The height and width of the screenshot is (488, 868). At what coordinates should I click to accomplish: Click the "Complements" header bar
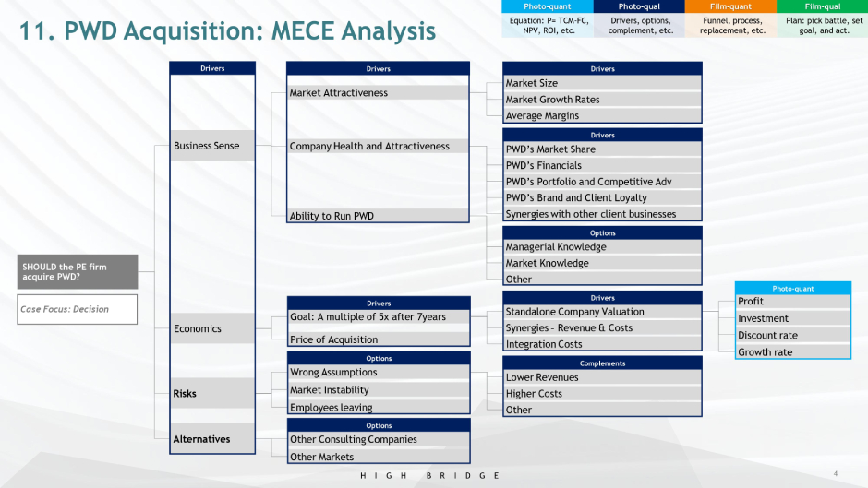tap(602, 363)
